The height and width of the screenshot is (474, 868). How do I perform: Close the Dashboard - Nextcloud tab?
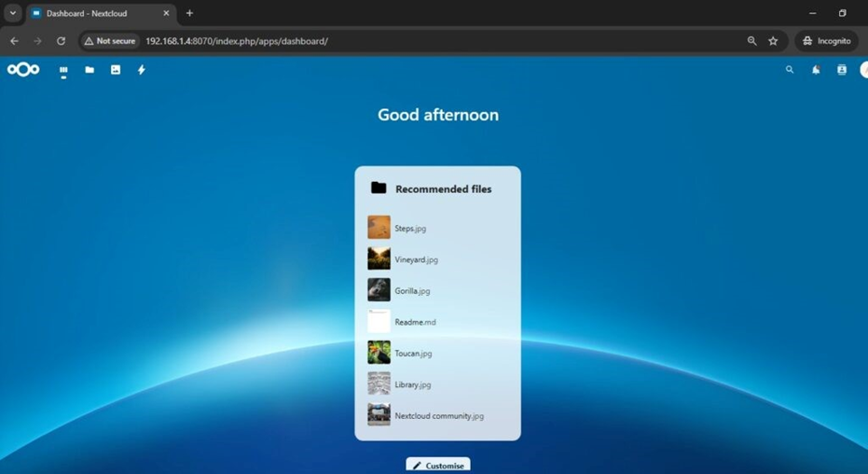click(x=166, y=13)
